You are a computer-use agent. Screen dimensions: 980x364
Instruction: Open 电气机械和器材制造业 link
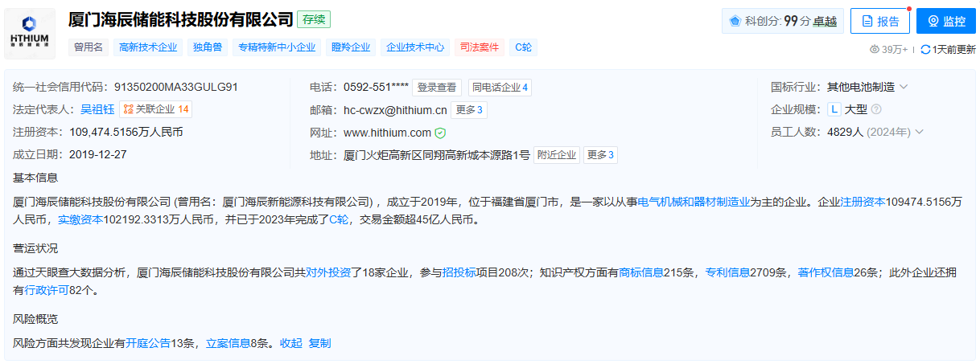point(694,202)
